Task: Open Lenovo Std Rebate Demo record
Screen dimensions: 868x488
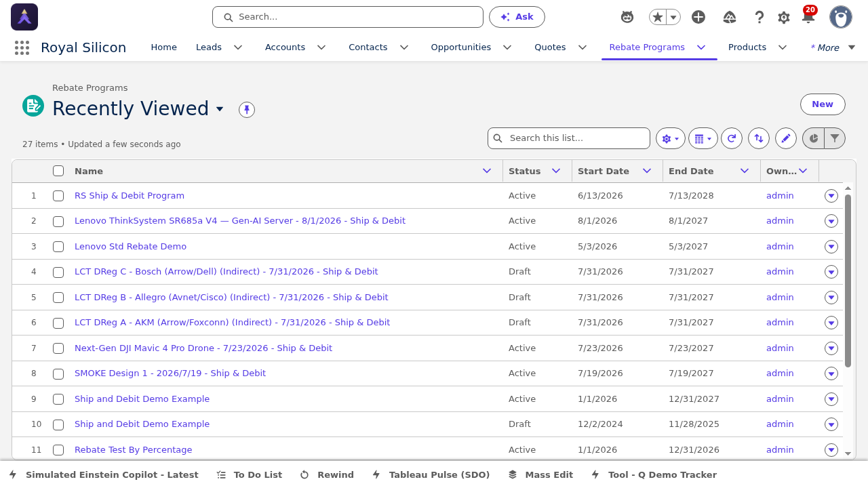Action: (x=130, y=247)
